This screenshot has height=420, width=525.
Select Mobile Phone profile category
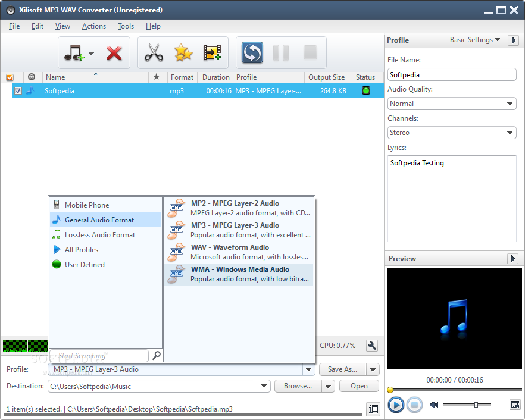click(105, 205)
